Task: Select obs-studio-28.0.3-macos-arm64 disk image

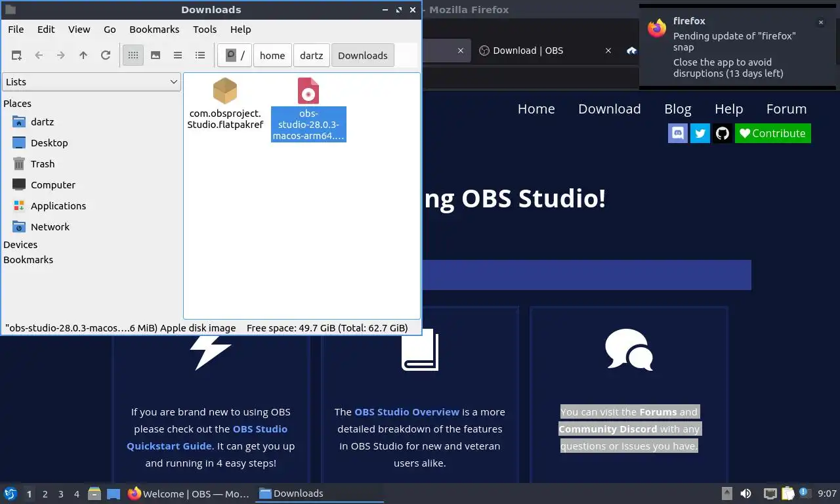Action: (x=308, y=109)
